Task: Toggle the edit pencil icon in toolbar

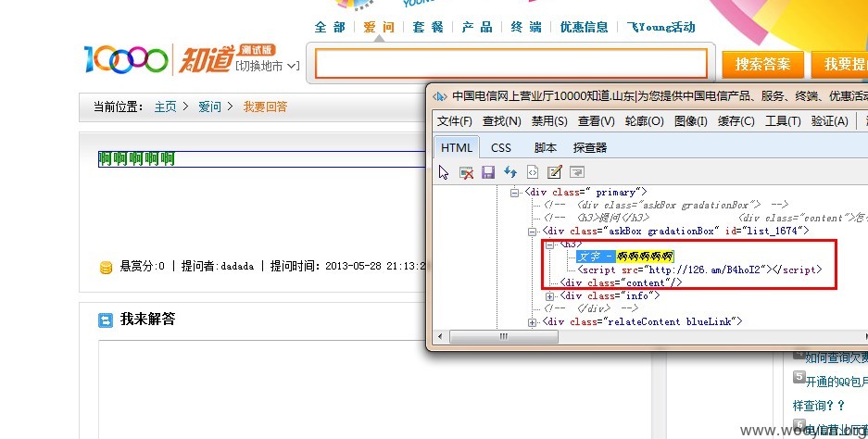Action: pyautogui.click(x=554, y=172)
